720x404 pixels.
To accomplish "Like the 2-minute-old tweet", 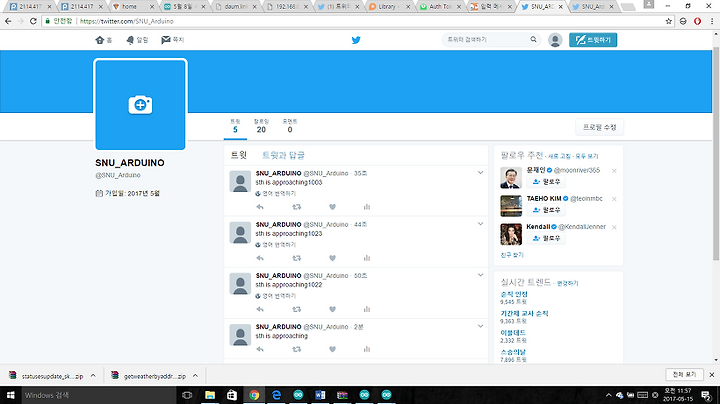I will click(332, 349).
